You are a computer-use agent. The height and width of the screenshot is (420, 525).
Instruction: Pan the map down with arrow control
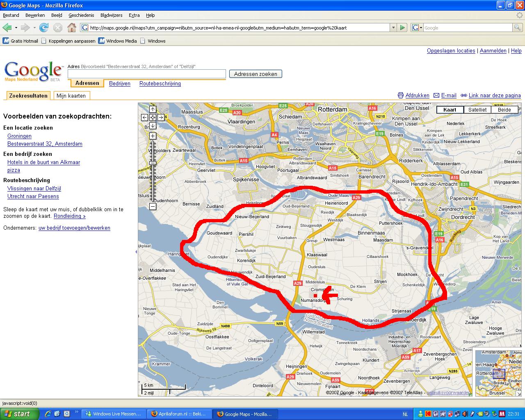(x=153, y=126)
